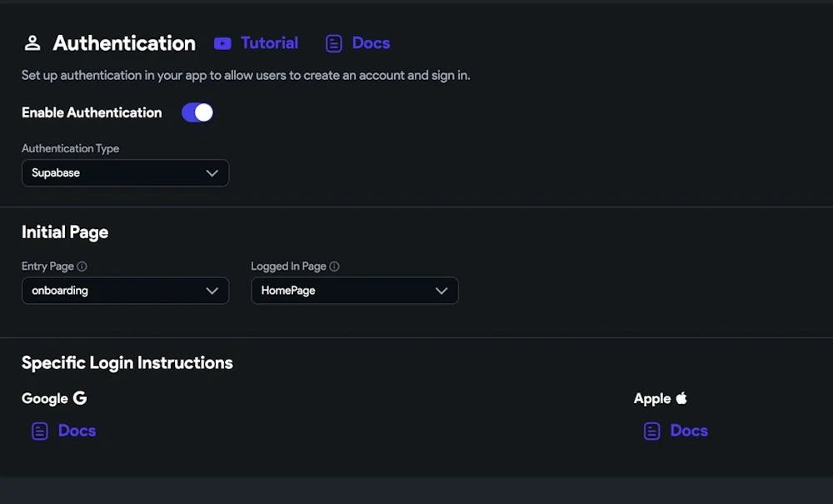833x504 pixels.
Task: Click the Authentication heading text
Action: pyautogui.click(x=124, y=43)
